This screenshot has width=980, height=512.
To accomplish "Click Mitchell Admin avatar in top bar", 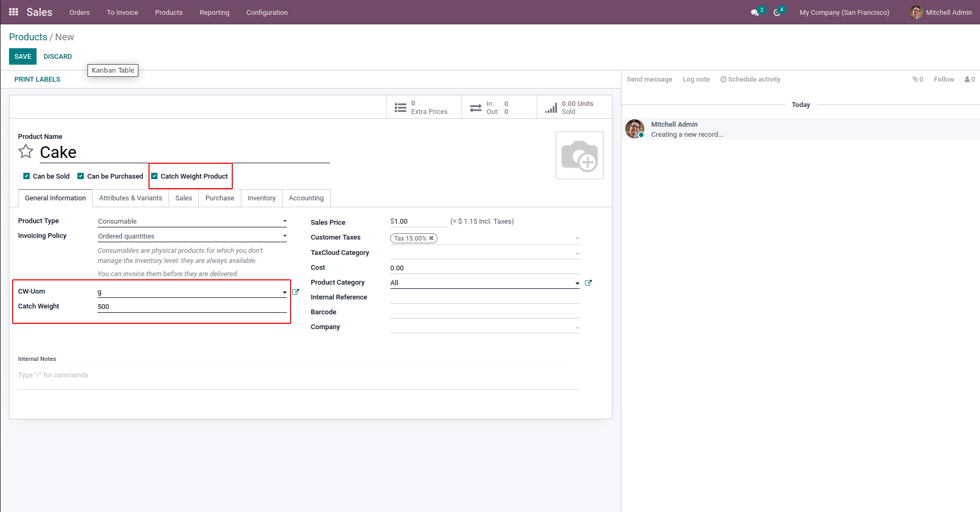I will pos(916,12).
